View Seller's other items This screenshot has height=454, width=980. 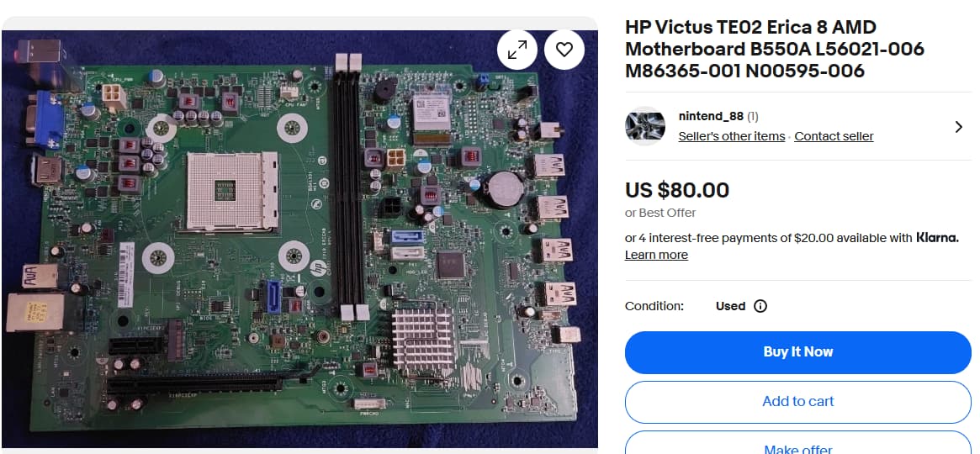tap(731, 136)
